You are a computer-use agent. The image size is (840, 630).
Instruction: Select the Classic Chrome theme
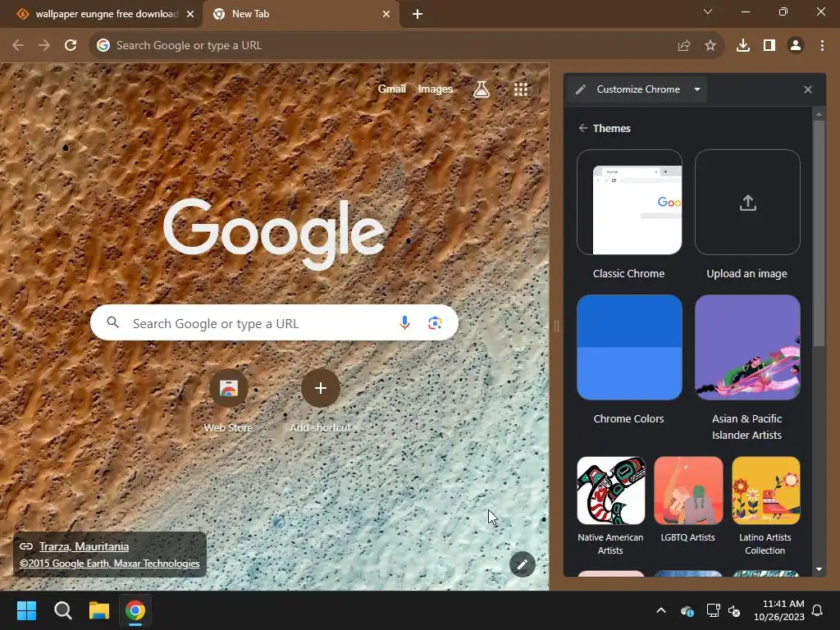(x=629, y=202)
